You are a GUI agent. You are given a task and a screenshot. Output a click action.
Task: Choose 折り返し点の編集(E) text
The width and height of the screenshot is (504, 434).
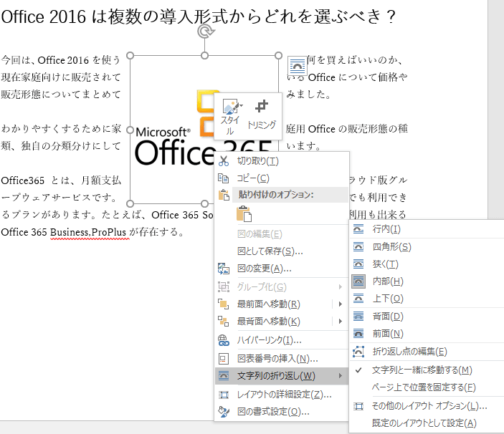coord(409,352)
